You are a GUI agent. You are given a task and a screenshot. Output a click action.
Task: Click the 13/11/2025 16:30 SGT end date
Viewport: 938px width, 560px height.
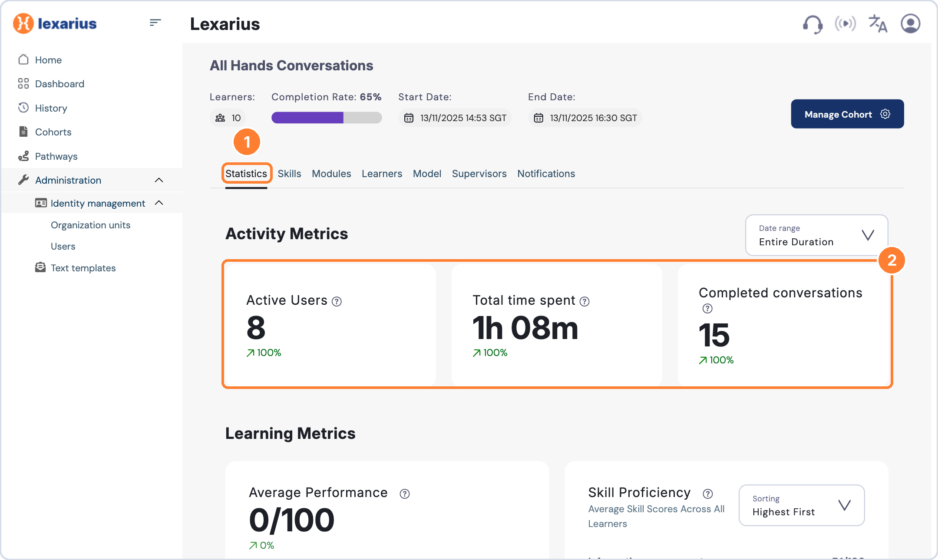593,118
